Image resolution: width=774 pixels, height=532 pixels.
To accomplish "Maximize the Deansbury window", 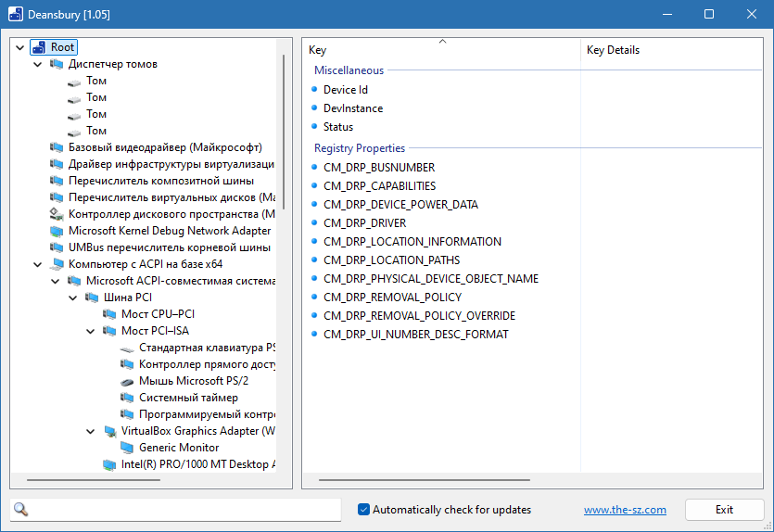I will point(709,14).
